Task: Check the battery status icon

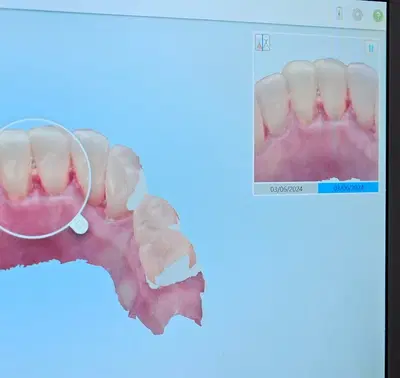Action: coord(339,14)
